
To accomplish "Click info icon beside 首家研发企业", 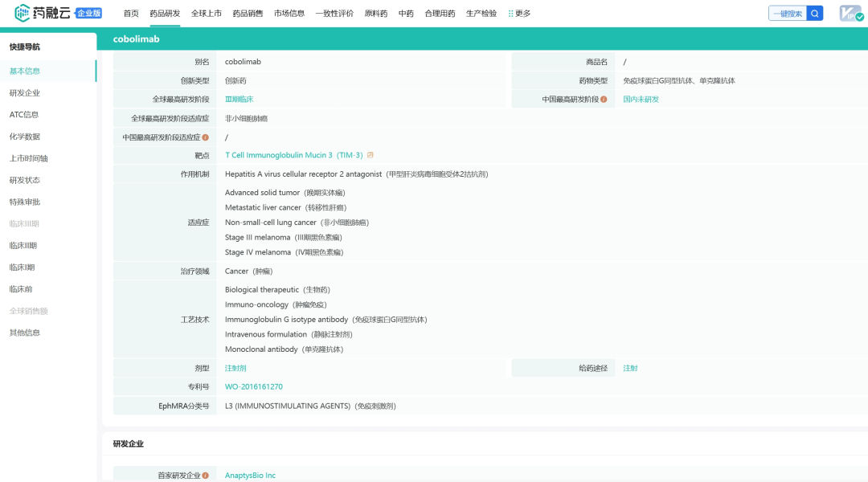I will [x=206, y=476].
